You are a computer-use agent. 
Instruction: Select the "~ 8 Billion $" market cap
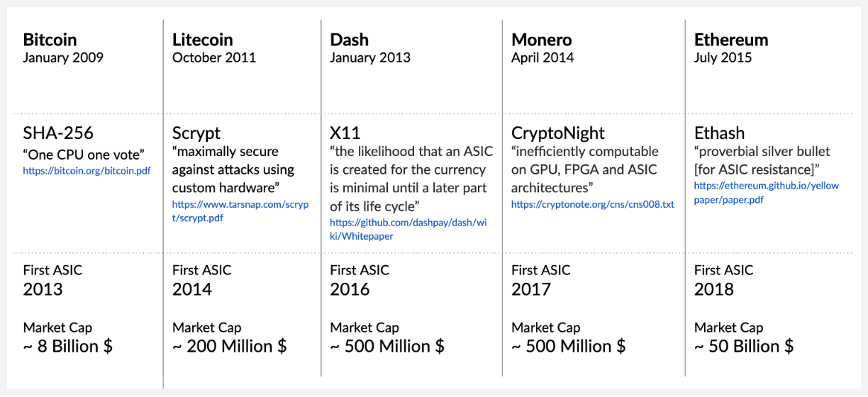[67, 347]
